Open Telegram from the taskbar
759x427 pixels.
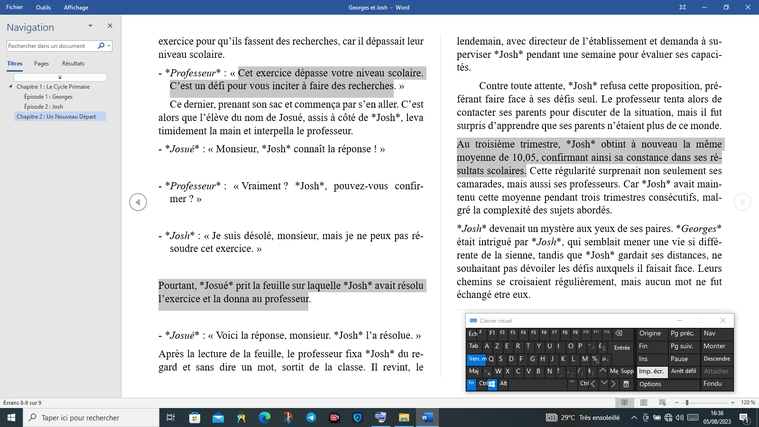[311, 417]
